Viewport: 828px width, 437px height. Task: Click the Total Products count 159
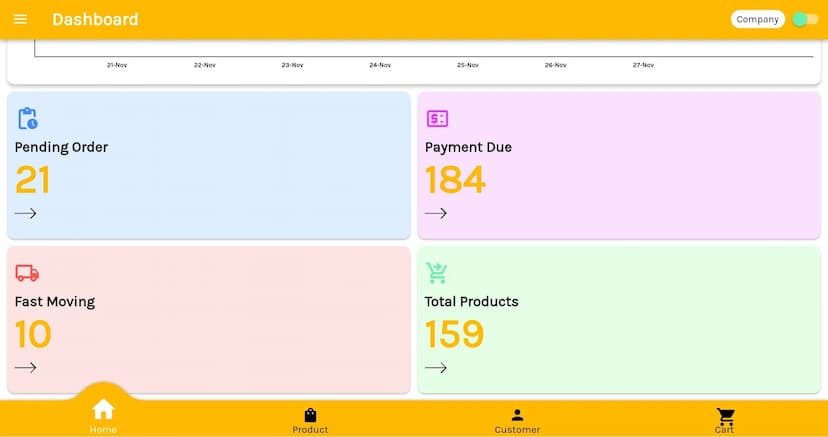(x=455, y=334)
